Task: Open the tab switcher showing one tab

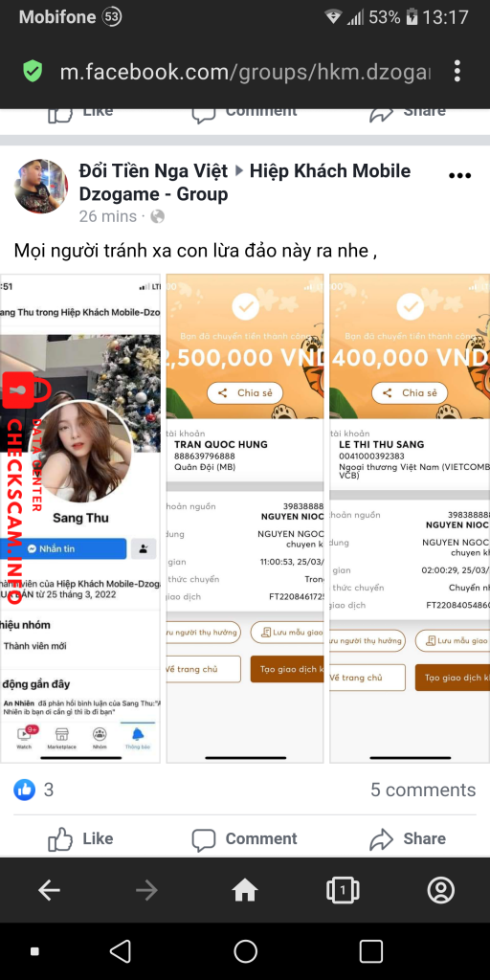Action: [343, 890]
